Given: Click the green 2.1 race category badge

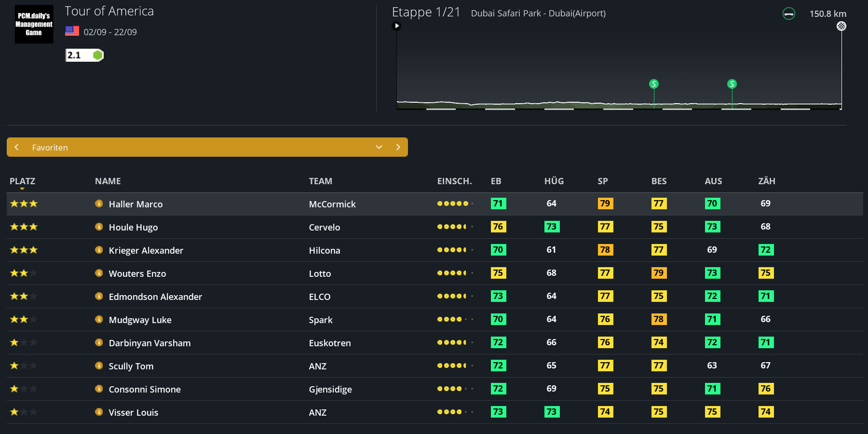Looking at the screenshot, I should click(84, 55).
